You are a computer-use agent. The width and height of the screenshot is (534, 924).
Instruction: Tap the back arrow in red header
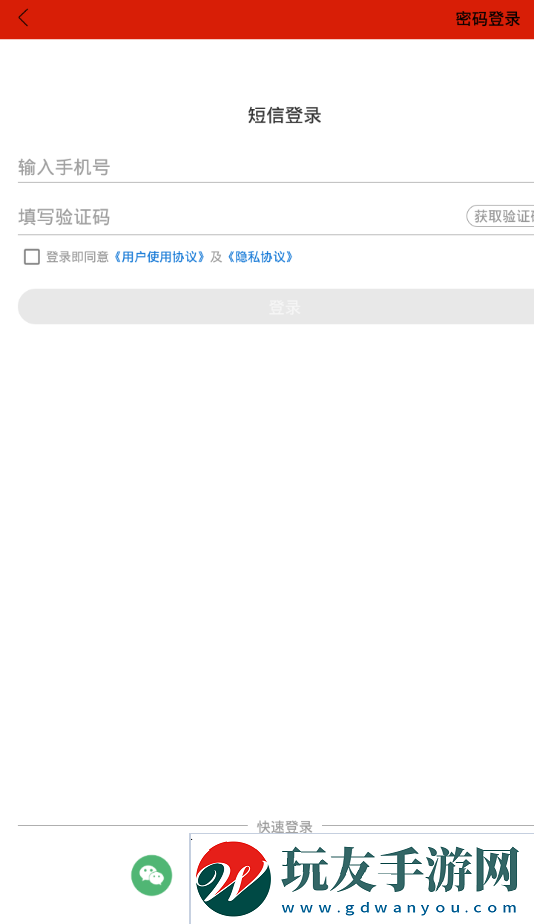click(x=24, y=18)
